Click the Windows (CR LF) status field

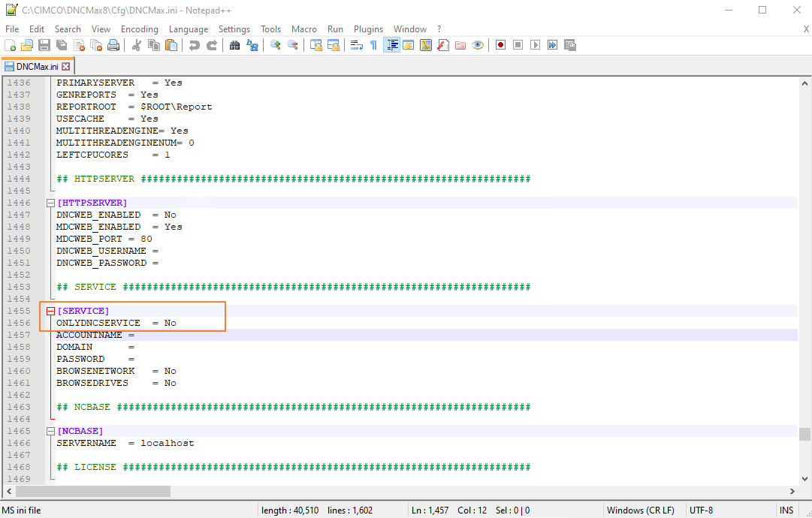click(641, 510)
